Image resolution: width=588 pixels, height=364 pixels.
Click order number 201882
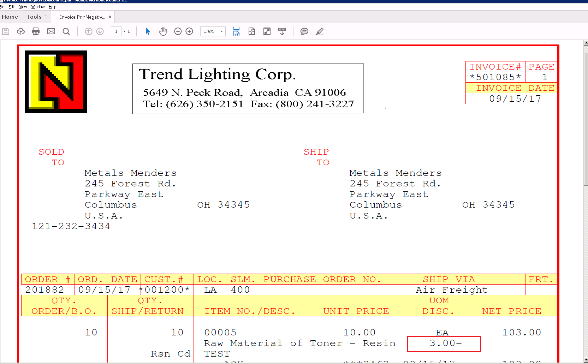click(x=44, y=290)
